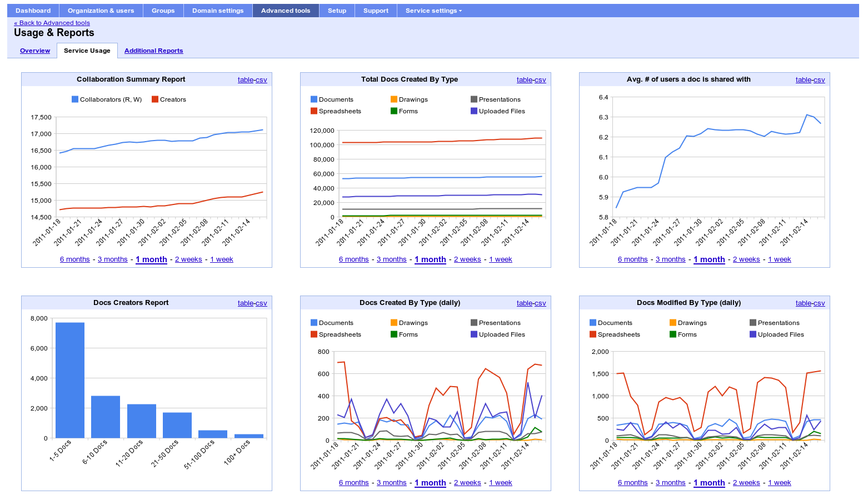The image size is (868, 495).
Task: Open the Service settings dropdown menu
Action: 433,11
